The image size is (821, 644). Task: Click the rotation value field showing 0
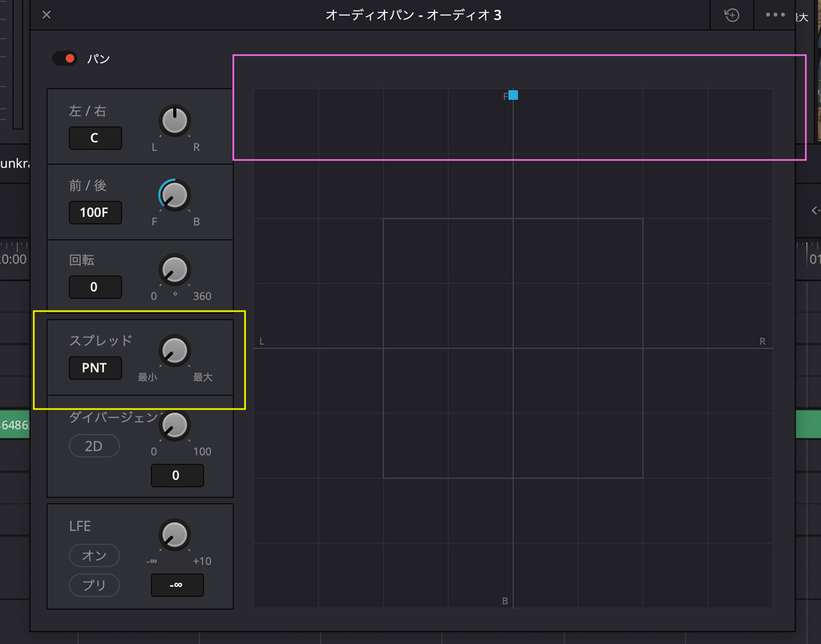[95, 287]
